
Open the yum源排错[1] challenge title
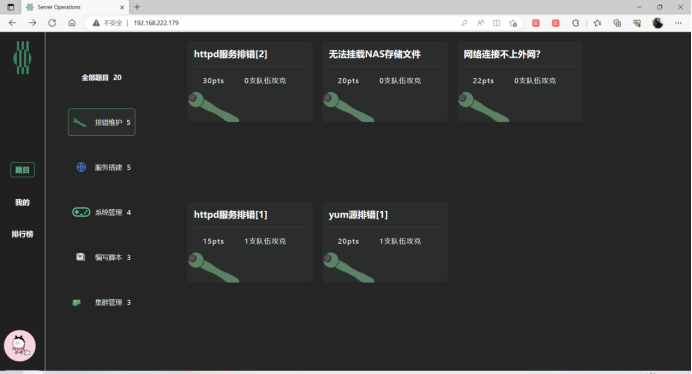coord(358,215)
